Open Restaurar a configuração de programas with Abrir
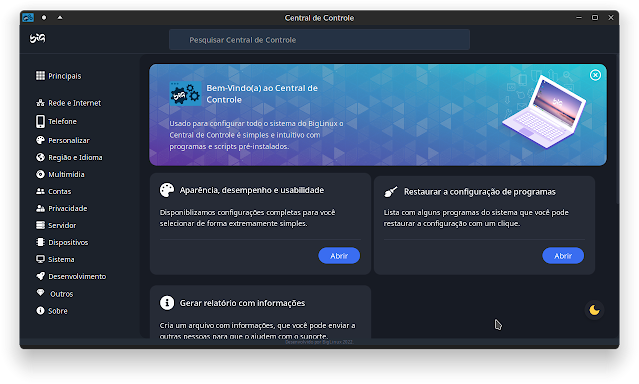639x384 pixels. click(x=563, y=256)
